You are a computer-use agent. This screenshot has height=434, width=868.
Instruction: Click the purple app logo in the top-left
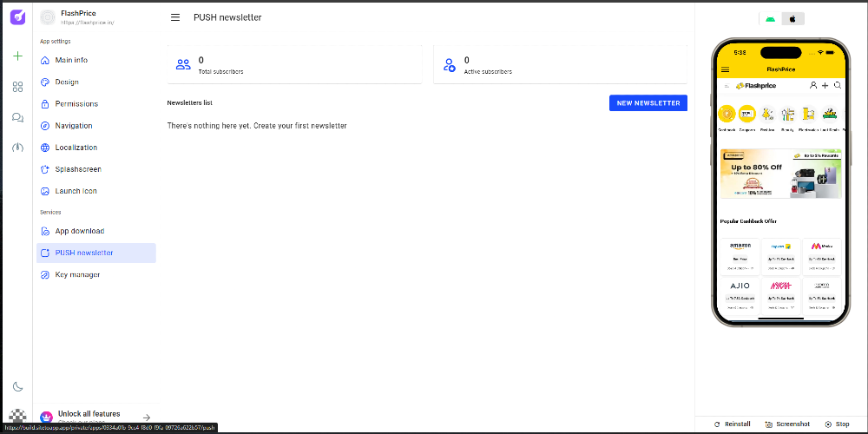[x=17, y=17]
